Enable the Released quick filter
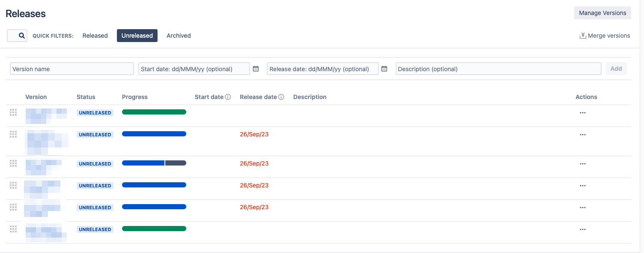The width and height of the screenshot is (644, 253). [x=95, y=36]
